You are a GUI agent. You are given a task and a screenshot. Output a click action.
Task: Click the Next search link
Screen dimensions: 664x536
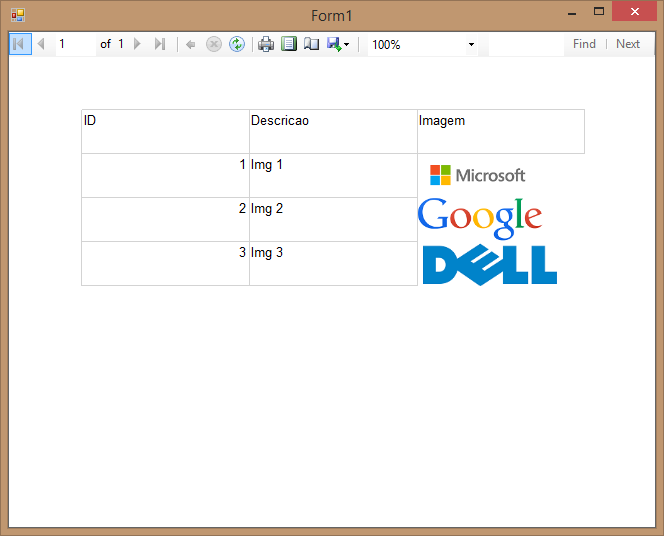click(628, 44)
